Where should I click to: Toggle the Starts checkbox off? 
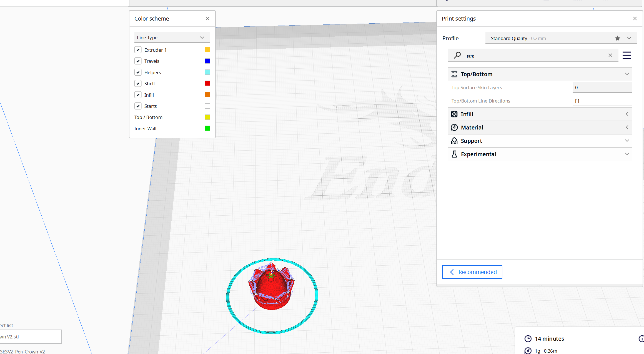pyautogui.click(x=138, y=106)
